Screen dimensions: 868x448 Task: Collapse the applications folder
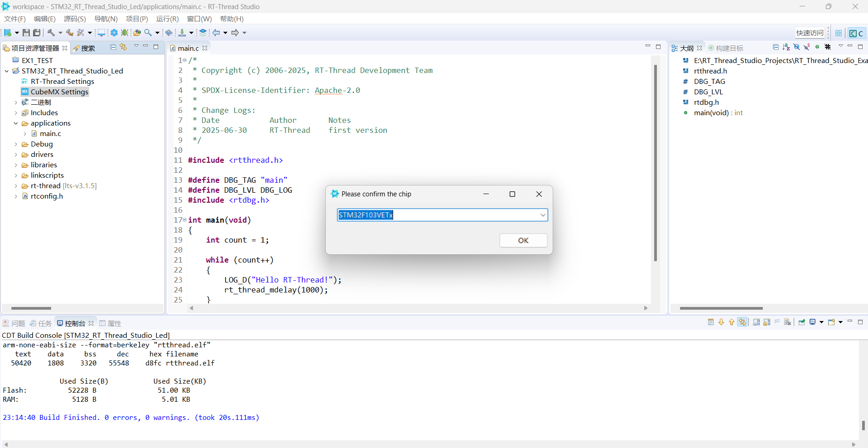click(16, 123)
